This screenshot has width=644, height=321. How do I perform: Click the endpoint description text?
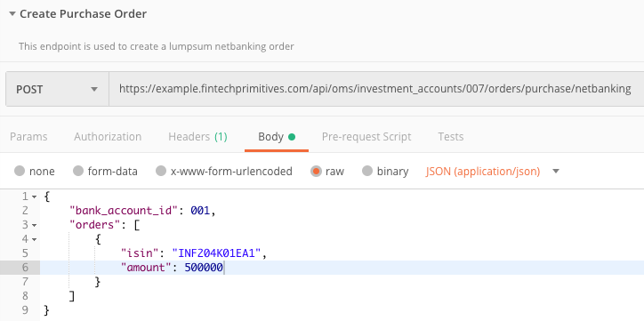pos(156,46)
